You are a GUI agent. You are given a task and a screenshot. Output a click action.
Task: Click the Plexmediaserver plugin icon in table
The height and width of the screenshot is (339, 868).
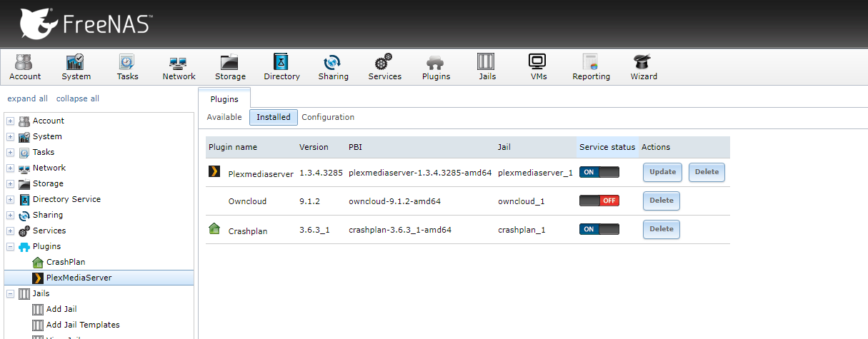[x=214, y=172]
